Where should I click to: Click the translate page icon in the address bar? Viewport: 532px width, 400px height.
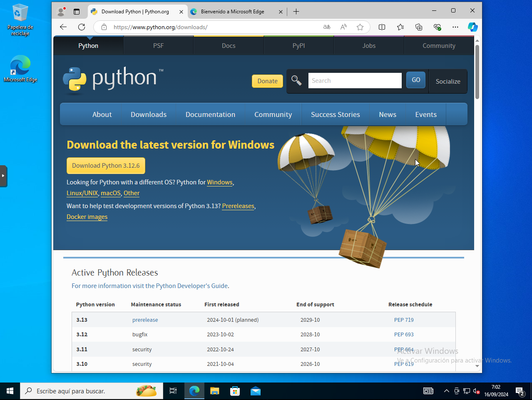pyautogui.click(x=327, y=27)
